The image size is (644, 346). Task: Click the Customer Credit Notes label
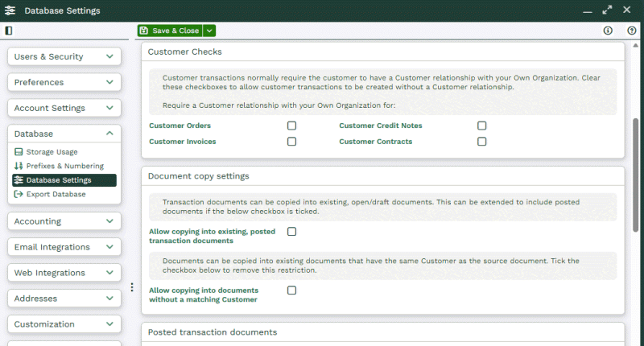[x=380, y=126]
